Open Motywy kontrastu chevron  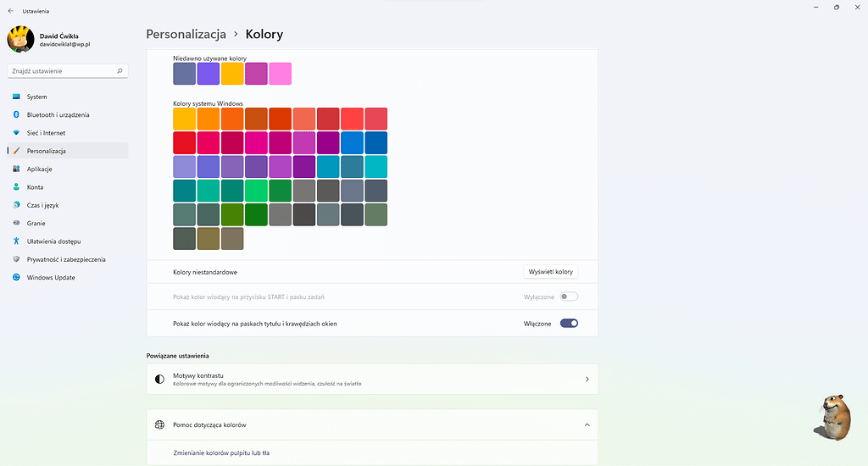click(587, 380)
